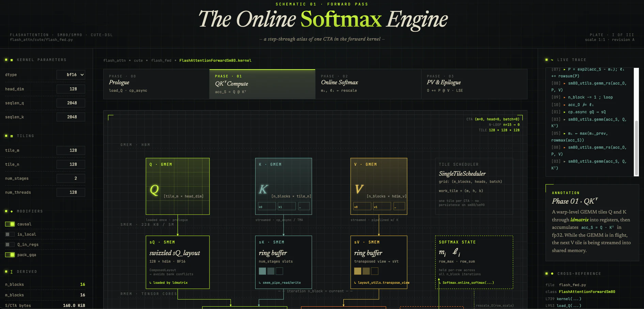Select the k0 block cell

click(267, 206)
